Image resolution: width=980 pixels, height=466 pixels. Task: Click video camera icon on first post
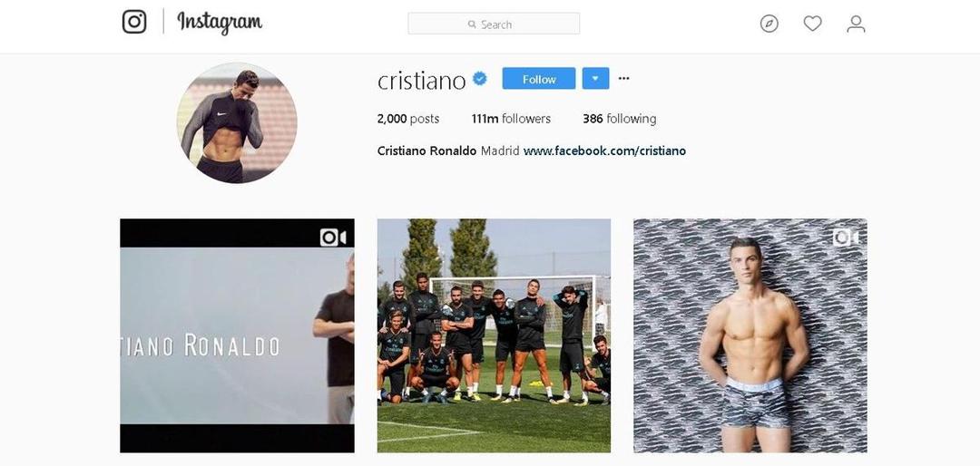click(x=333, y=238)
